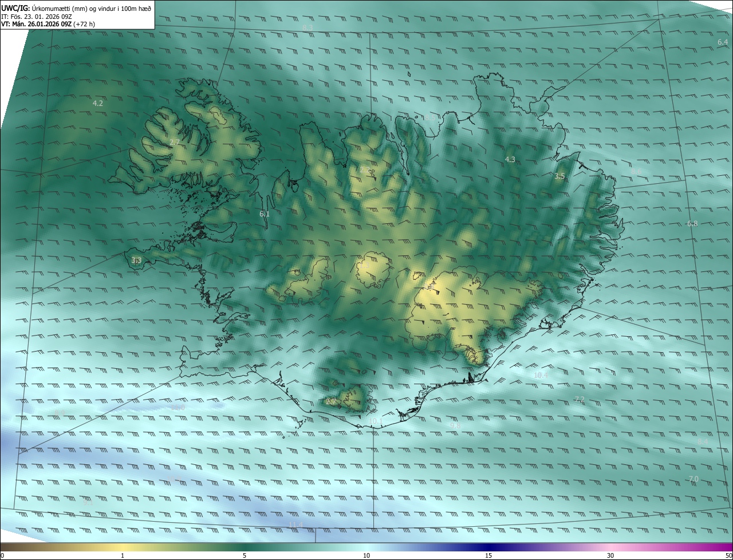
Task: Click the "4.2" value on the map
Action: (98, 104)
